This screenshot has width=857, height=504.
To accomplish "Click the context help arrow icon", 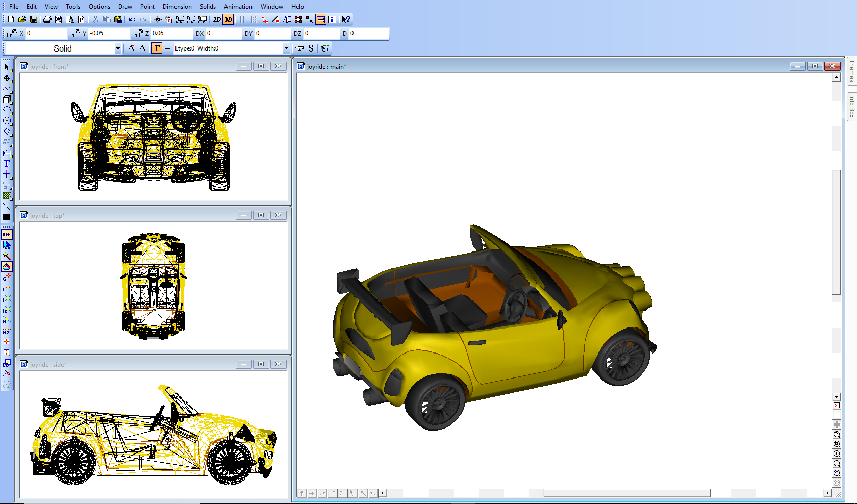I will [346, 19].
